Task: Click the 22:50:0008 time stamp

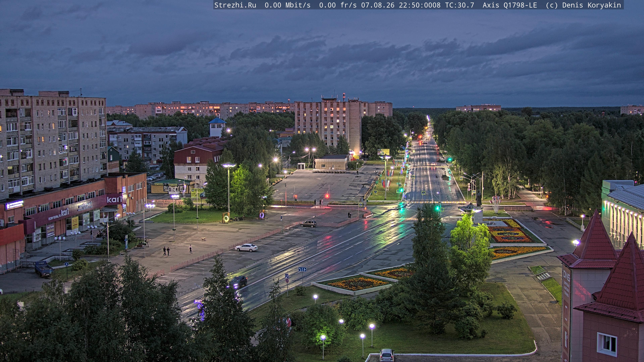Action: pos(419,5)
